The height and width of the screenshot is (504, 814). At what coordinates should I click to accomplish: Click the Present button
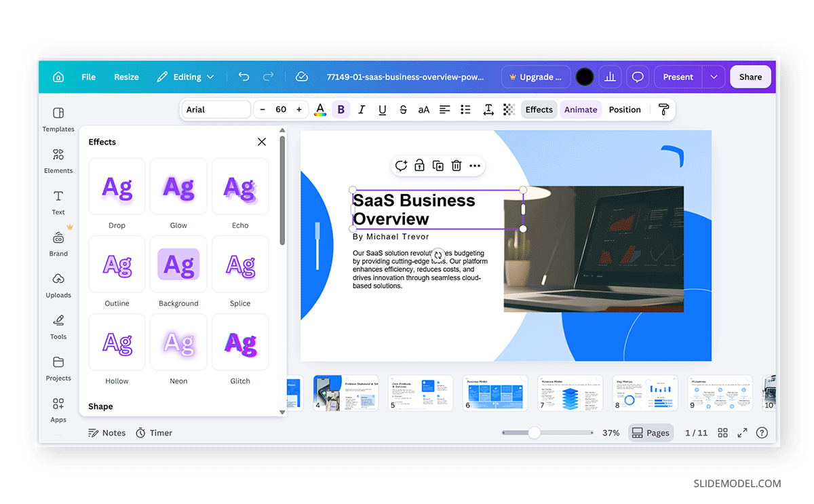(678, 77)
